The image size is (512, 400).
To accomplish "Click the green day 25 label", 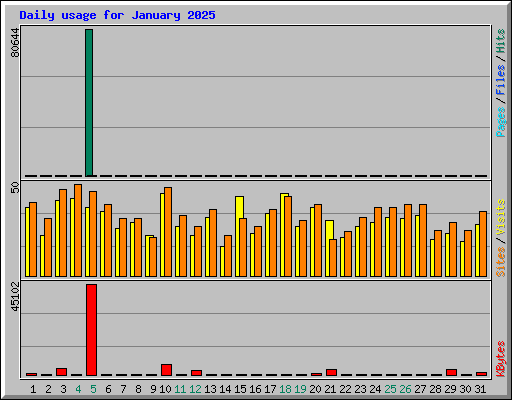I will coord(390,389).
